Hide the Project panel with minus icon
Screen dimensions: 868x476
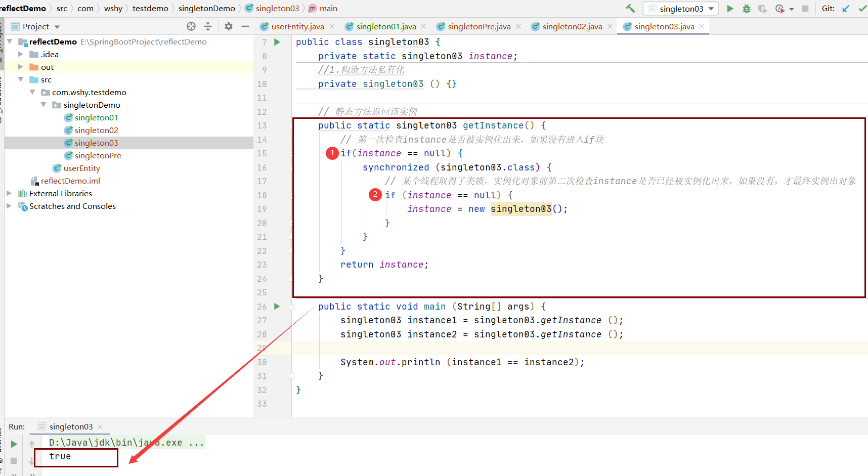(x=245, y=26)
